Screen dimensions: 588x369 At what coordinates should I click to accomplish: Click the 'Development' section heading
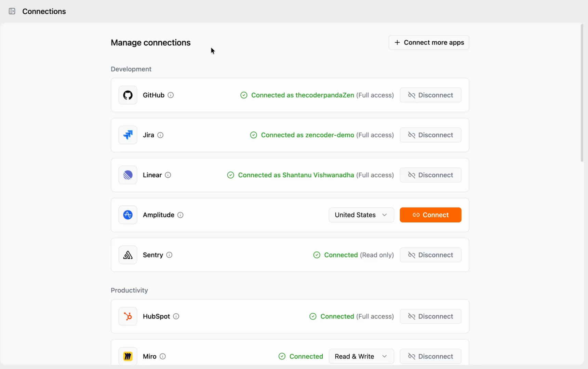(131, 69)
